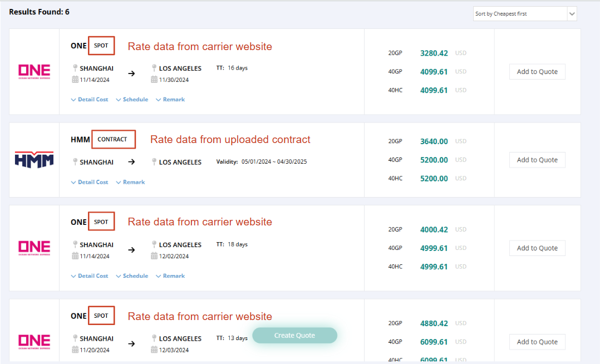Expand Remark in the HMM contract result

[x=130, y=182]
